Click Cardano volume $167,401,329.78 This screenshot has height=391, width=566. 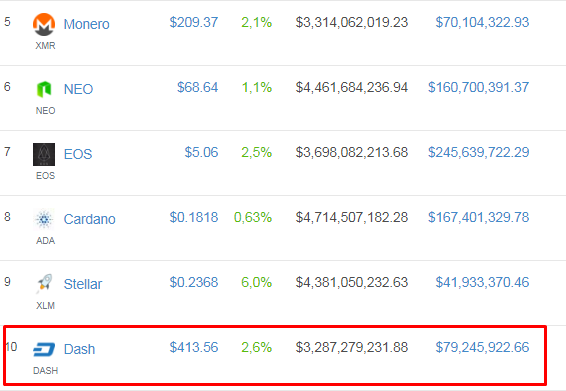tap(479, 217)
